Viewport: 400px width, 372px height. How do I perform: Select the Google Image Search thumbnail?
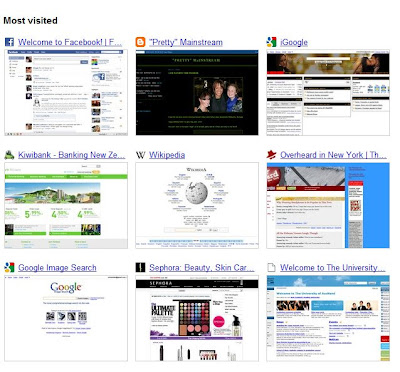point(66,318)
